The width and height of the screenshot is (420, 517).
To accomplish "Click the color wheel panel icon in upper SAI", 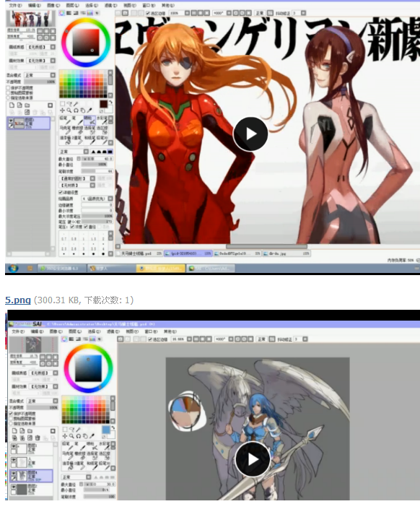I will click(x=62, y=13).
